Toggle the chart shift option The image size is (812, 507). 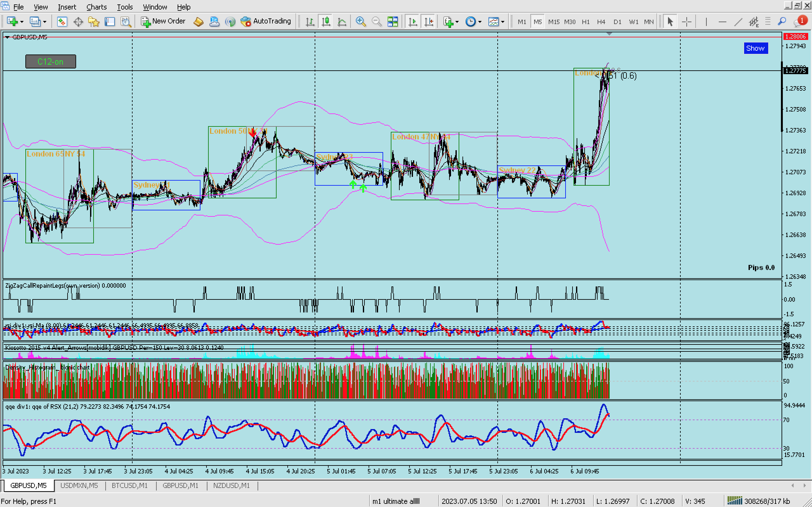pos(429,22)
